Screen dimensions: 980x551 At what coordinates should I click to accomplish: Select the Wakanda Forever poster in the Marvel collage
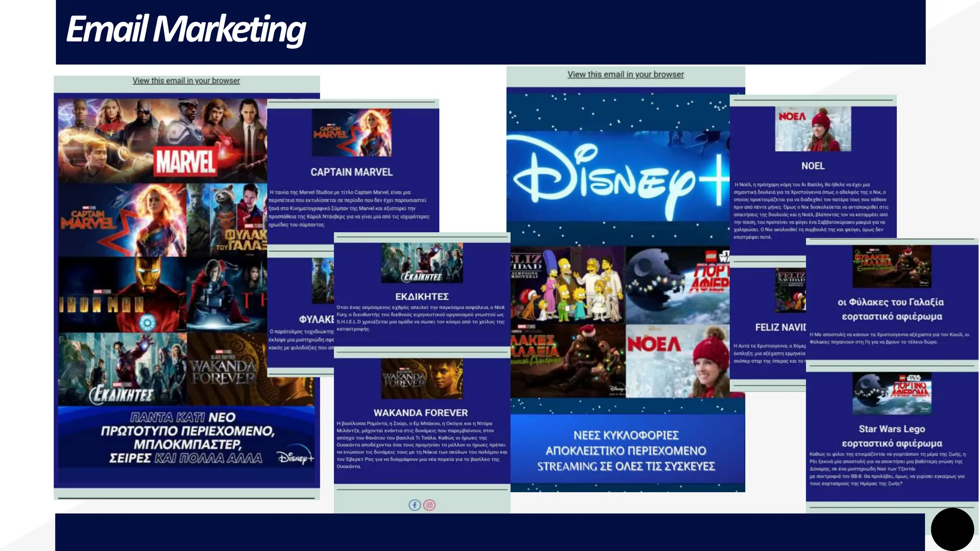click(250, 369)
